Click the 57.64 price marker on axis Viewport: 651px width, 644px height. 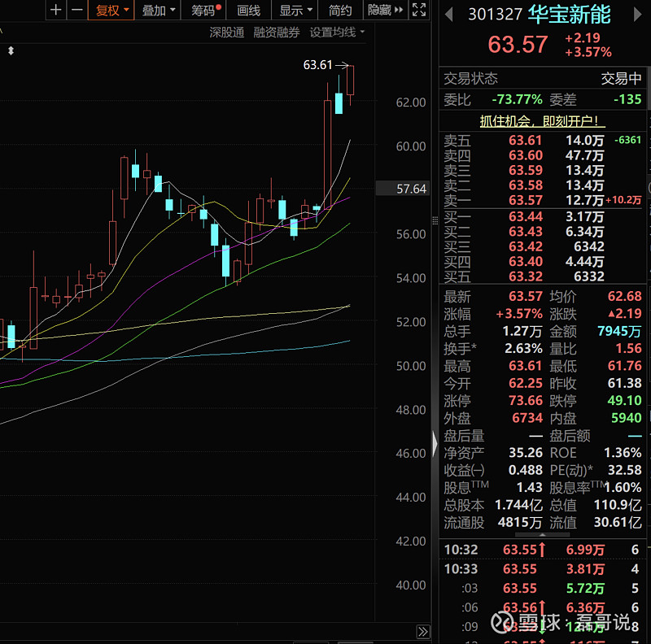coord(403,189)
